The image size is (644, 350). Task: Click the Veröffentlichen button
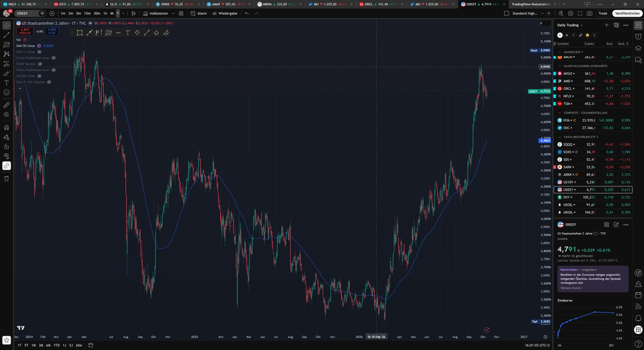click(x=627, y=13)
